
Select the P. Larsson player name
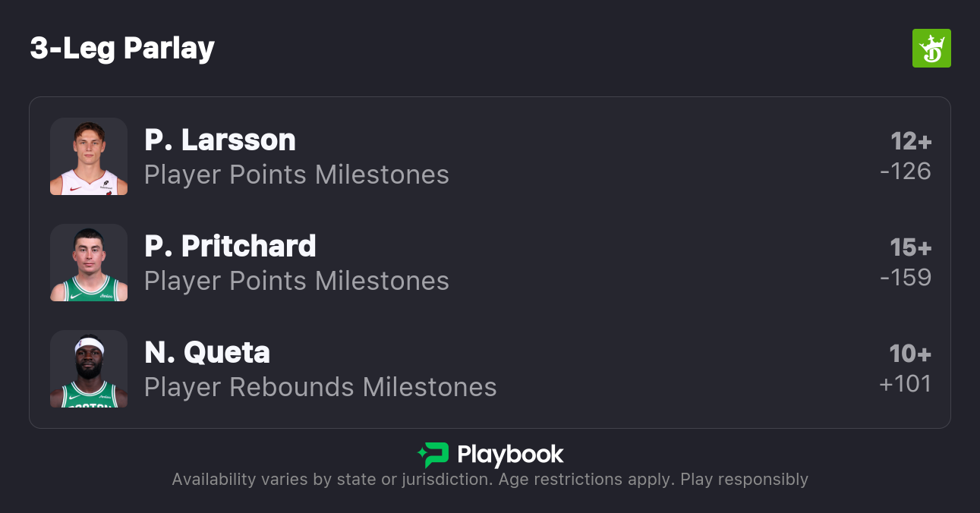tap(220, 140)
